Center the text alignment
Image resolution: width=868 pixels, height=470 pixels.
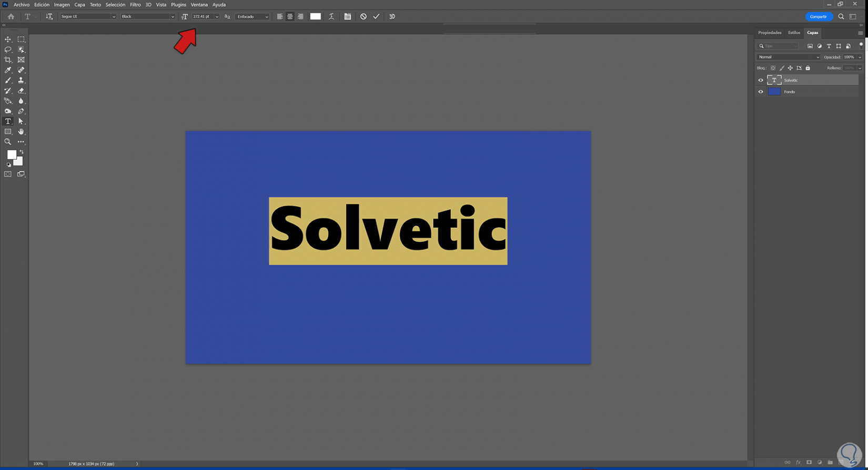tap(290, 16)
